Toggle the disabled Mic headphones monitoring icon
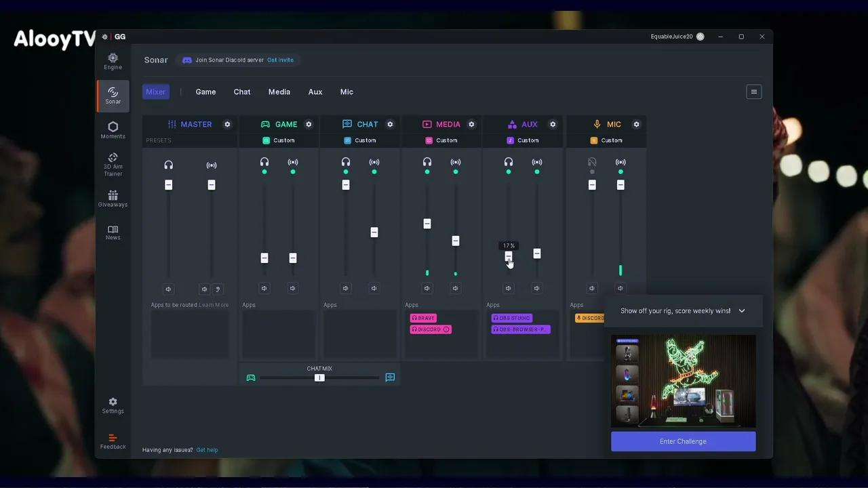868x488 pixels. click(x=592, y=162)
